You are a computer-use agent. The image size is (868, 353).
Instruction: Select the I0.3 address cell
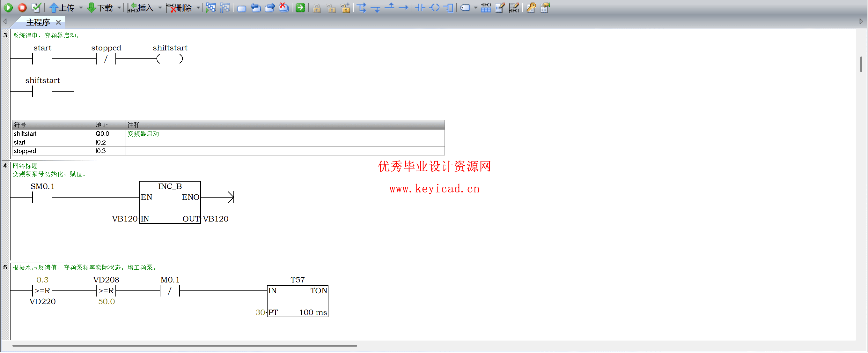(x=109, y=151)
